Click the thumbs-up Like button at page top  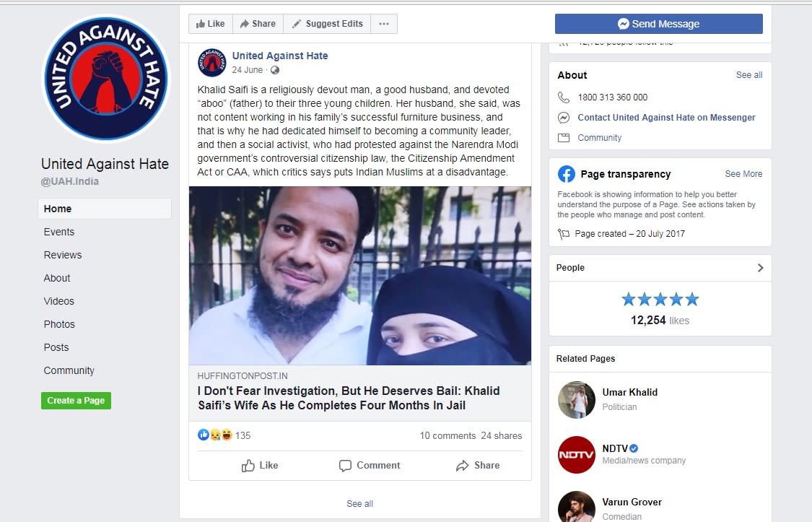(x=210, y=24)
